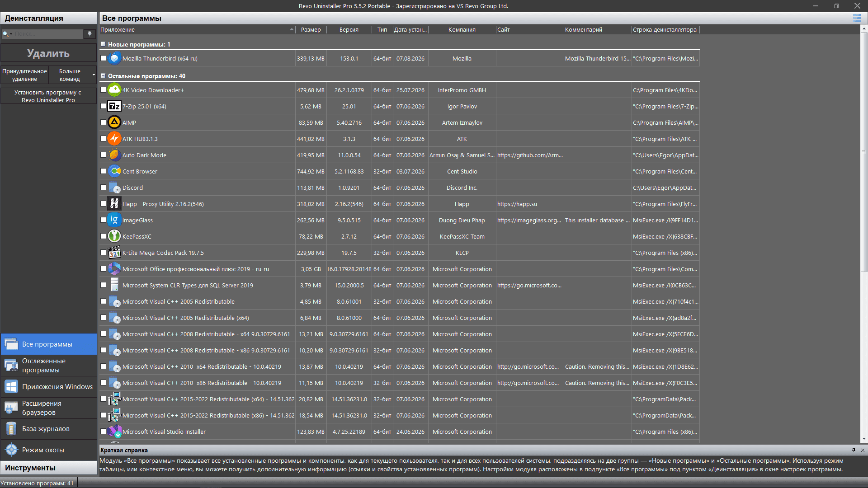Tick the 7-Zip 25.01 checkbox
The width and height of the screenshot is (868, 488).
(103, 106)
